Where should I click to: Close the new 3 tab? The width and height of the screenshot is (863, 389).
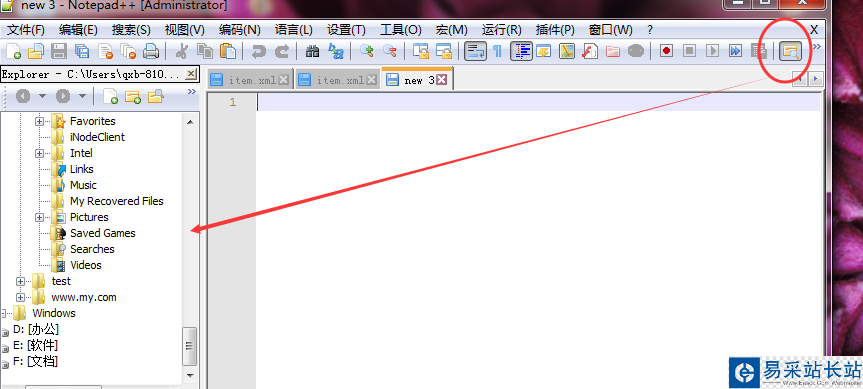441,80
